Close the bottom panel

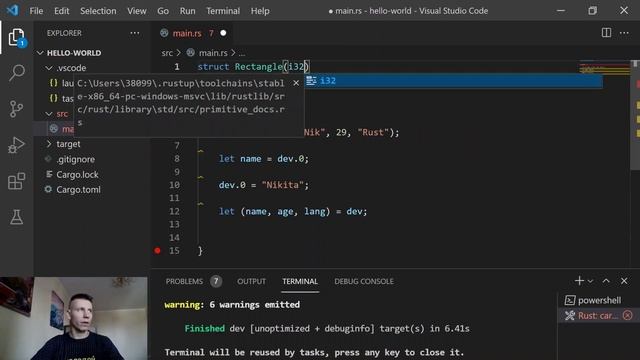624,281
